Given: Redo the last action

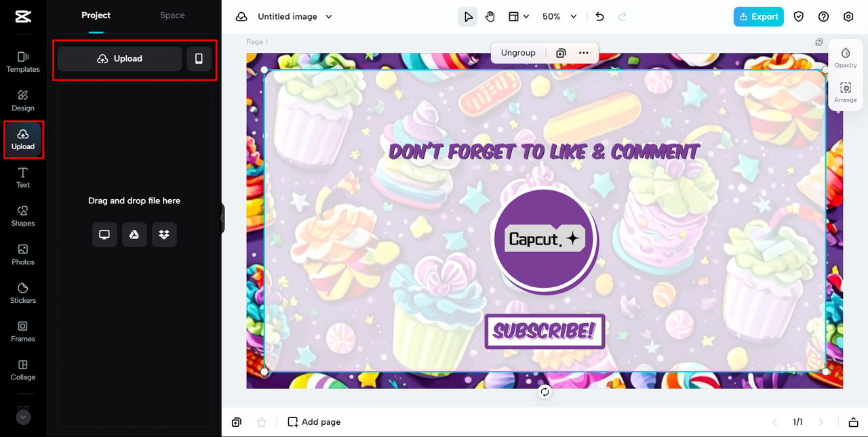Looking at the screenshot, I should (x=623, y=17).
